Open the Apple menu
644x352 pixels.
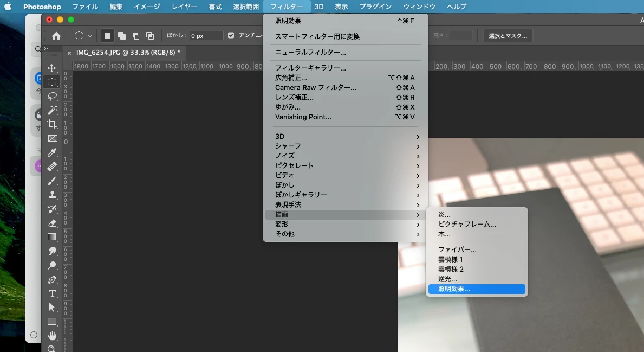pyautogui.click(x=8, y=7)
